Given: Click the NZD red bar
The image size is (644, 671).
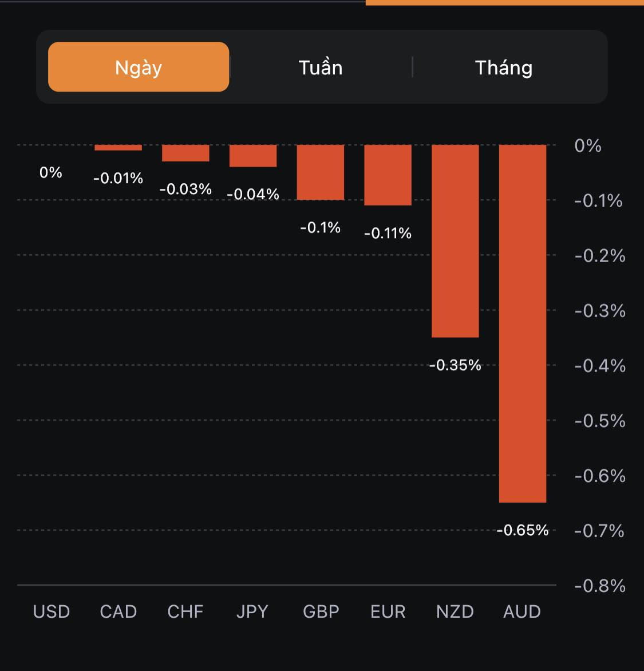Looking at the screenshot, I should [455, 241].
